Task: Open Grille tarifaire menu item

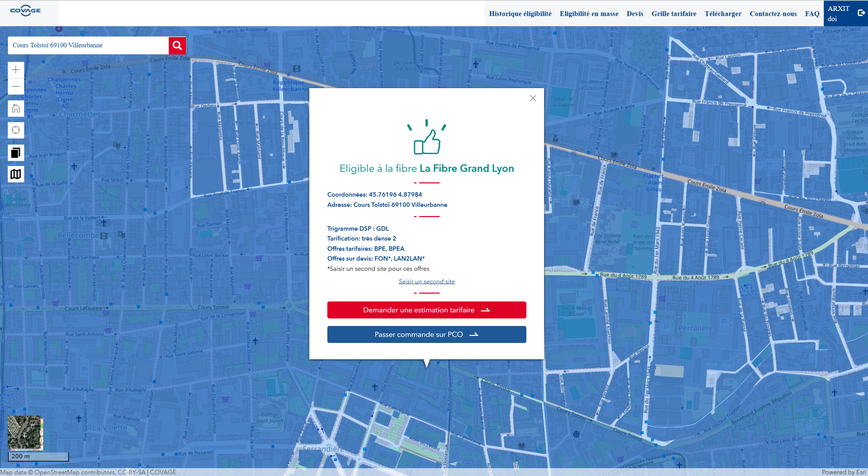Action: coord(674,14)
